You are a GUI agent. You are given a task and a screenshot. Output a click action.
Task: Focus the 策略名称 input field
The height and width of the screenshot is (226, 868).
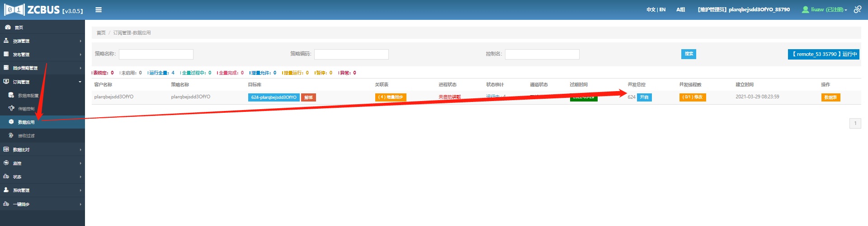(156, 54)
